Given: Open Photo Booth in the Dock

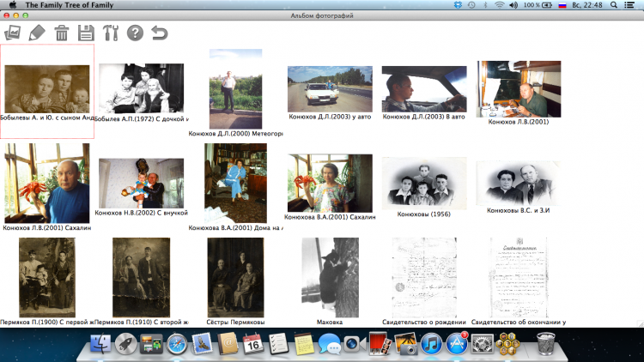Looking at the screenshot, I should tap(380, 344).
